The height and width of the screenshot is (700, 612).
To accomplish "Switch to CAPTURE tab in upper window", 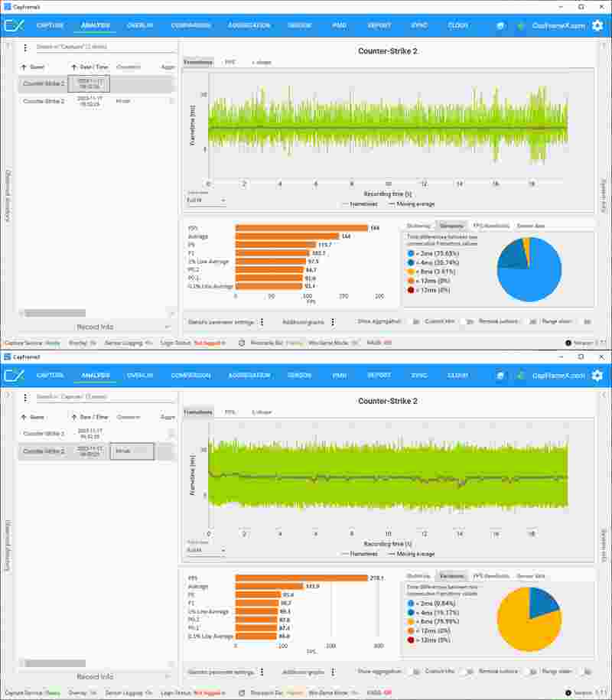I will click(x=50, y=25).
